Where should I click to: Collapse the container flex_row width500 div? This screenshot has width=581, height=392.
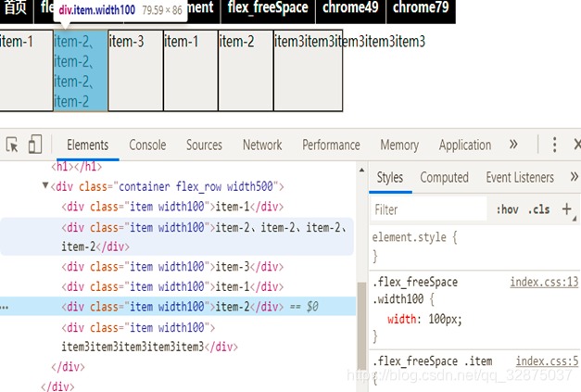click(45, 185)
